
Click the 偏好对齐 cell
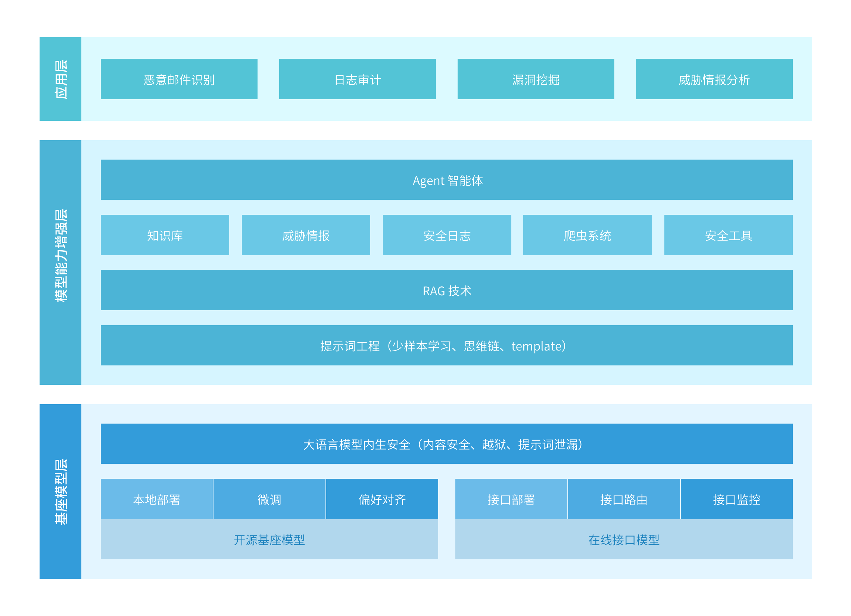coord(381,499)
